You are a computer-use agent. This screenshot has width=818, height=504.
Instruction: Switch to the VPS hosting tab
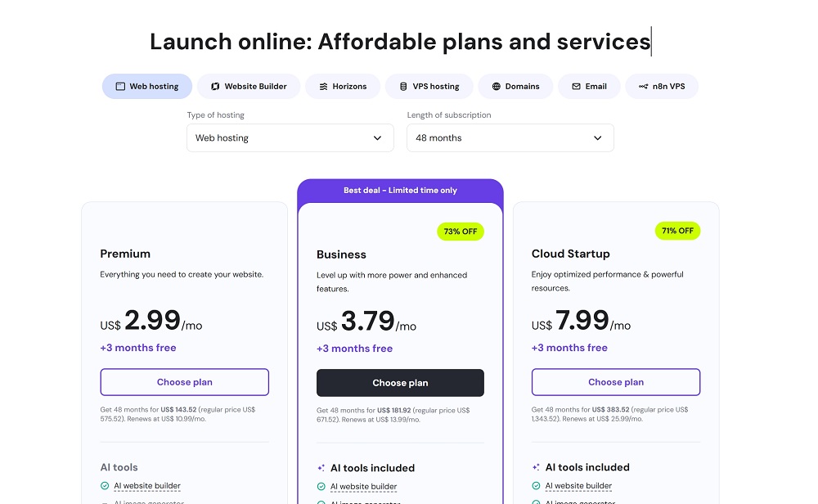[x=429, y=87]
